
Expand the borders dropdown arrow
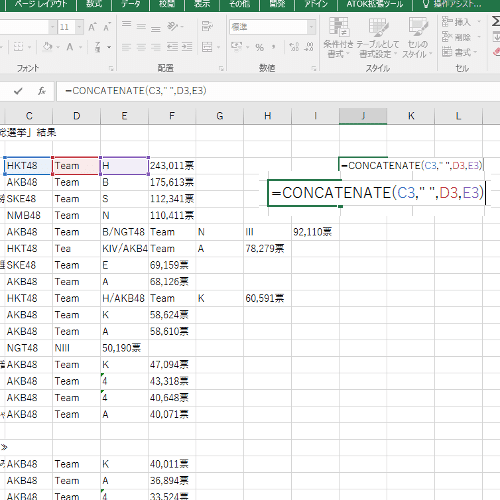point(29,47)
